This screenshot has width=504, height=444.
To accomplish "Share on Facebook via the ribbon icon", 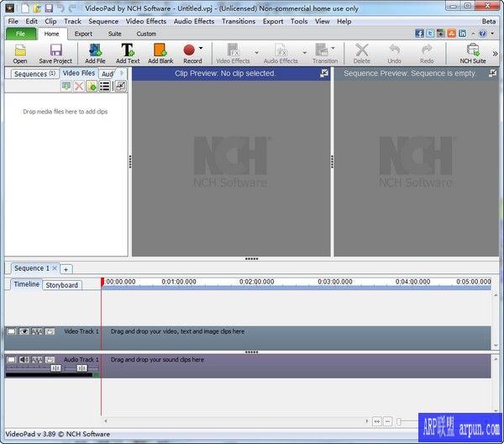I will [x=419, y=34].
